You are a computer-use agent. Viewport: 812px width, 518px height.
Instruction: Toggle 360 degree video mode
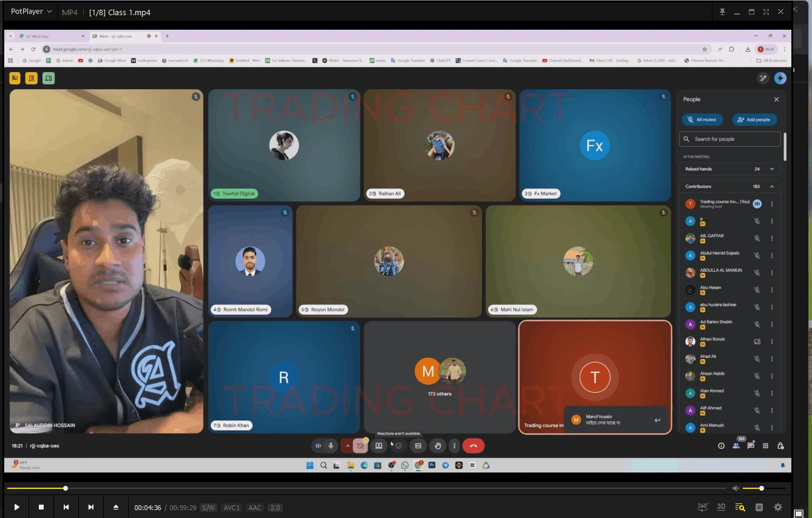pos(703,507)
